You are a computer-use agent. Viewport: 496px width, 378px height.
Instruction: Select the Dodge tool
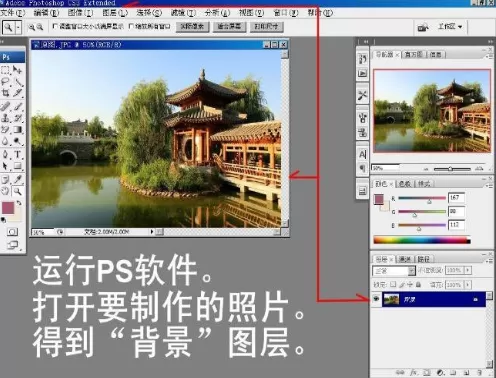[18, 141]
